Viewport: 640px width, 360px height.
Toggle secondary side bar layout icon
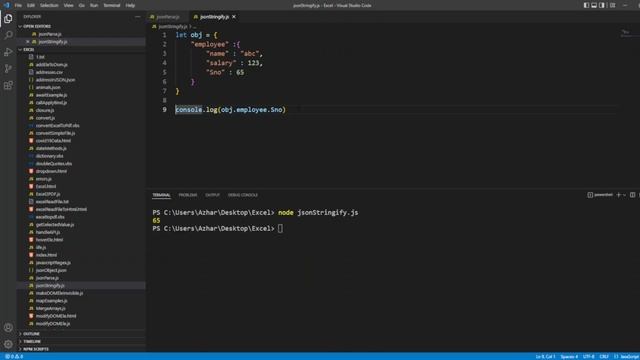coord(602,5)
